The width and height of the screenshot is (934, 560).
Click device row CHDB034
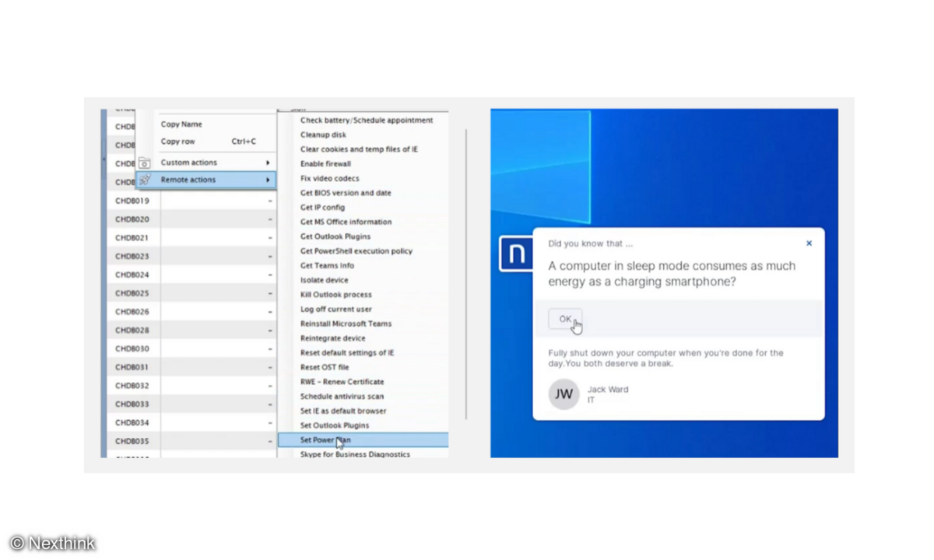(x=191, y=423)
